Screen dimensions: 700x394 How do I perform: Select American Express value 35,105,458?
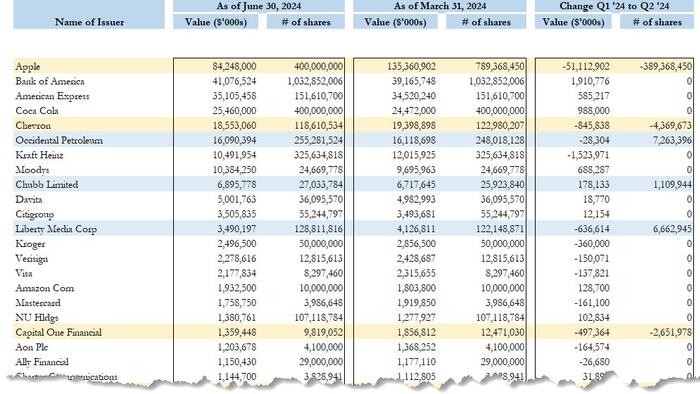pos(234,96)
